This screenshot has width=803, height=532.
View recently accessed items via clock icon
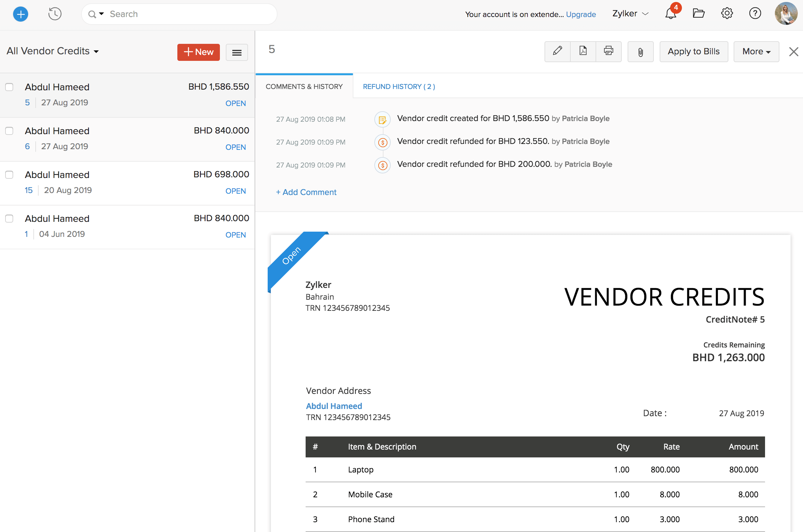(54, 14)
